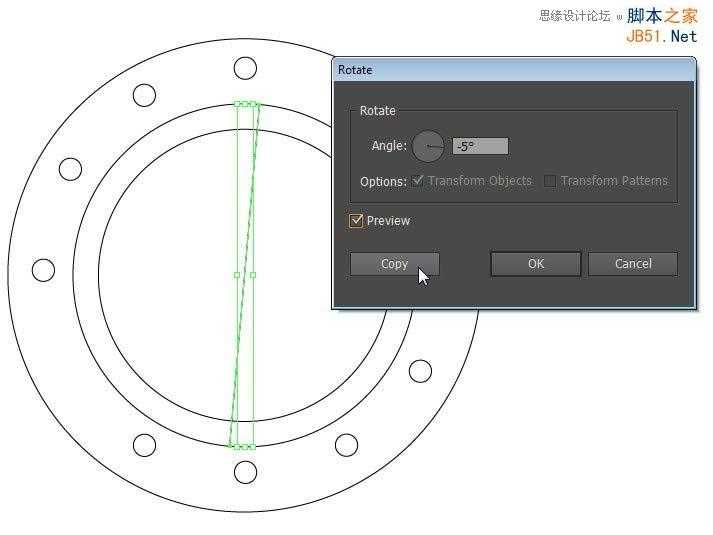Click the Options label in Rotate dialog
713x535 pixels.
pyautogui.click(x=383, y=182)
